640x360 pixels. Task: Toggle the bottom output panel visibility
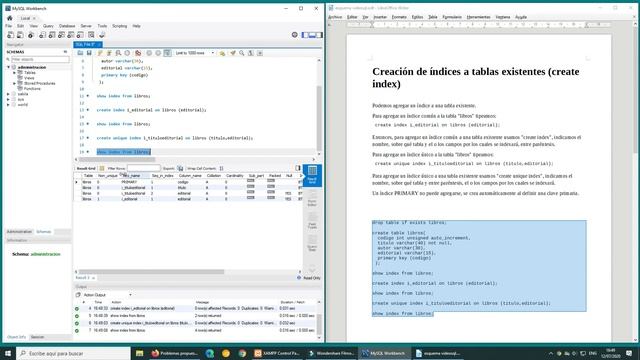pos(312,35)
